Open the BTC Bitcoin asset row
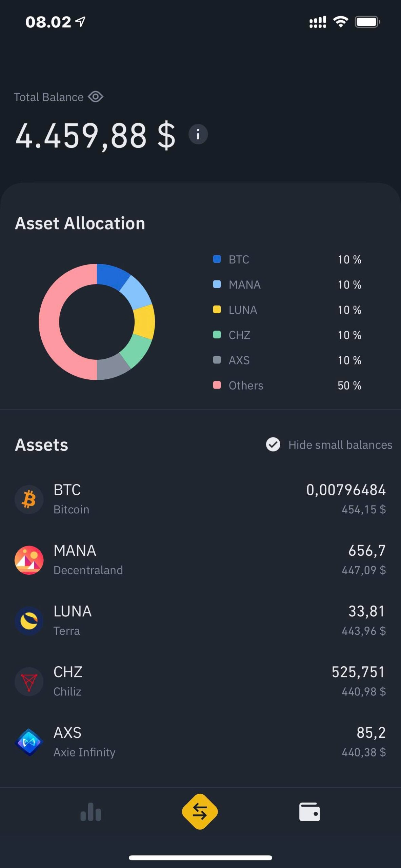 click(x=200, y=499)
